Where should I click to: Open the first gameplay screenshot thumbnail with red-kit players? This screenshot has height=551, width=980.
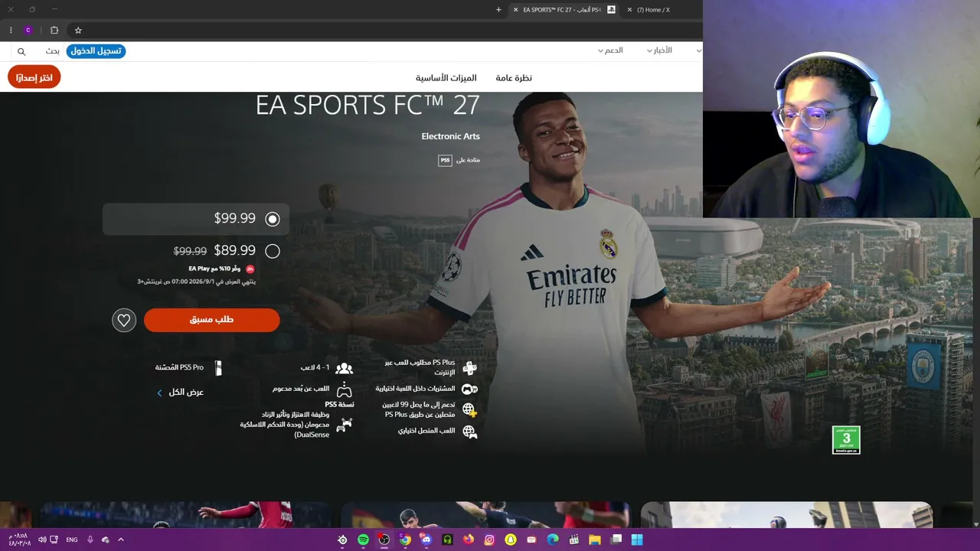[x=185, y=515]
